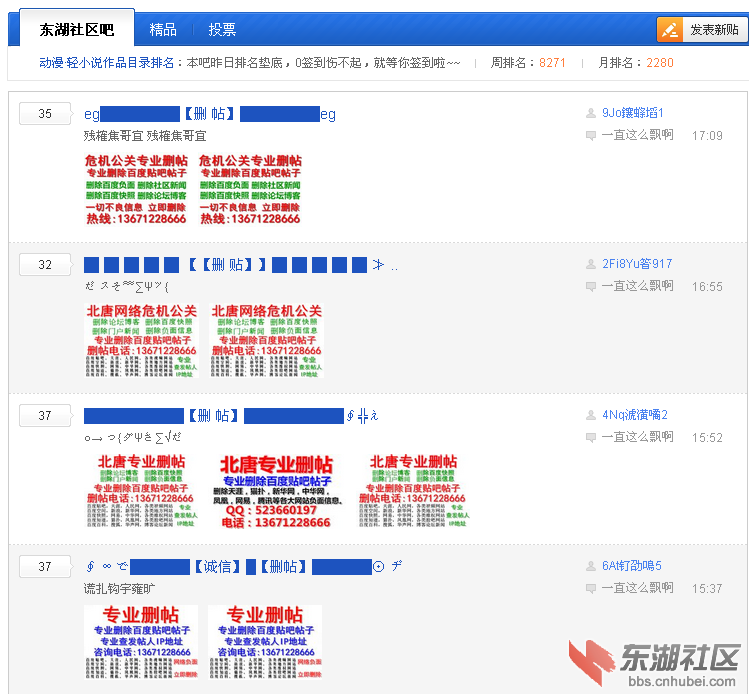Screen dimensions: 749x694
Task: Open author profile 6At竹劭鳴5
Action: point(631,566)
